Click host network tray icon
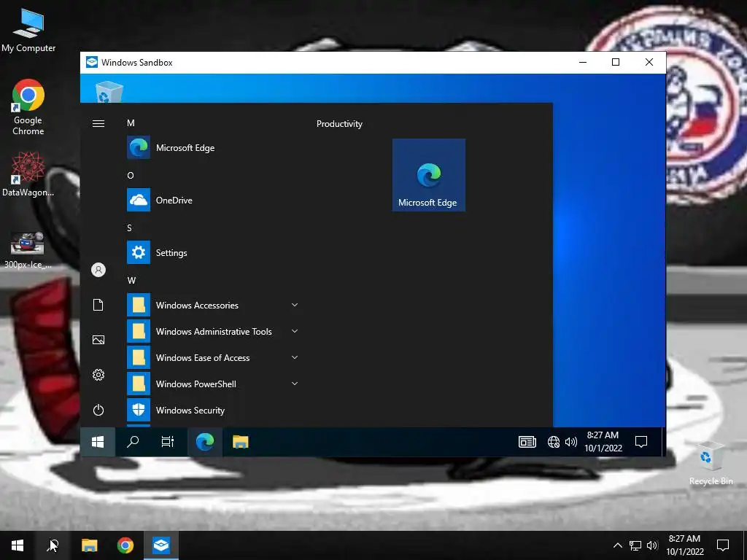 pyautogui.click(x=635, y=545)
